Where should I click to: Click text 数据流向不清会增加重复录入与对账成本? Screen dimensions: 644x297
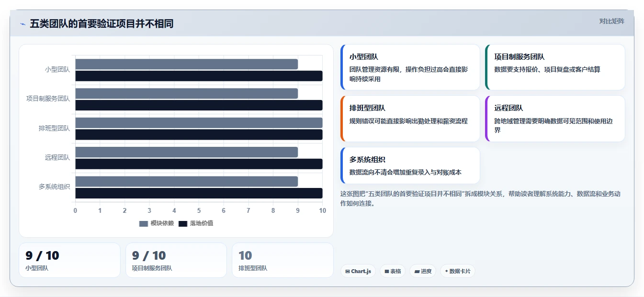click(405, 172)
